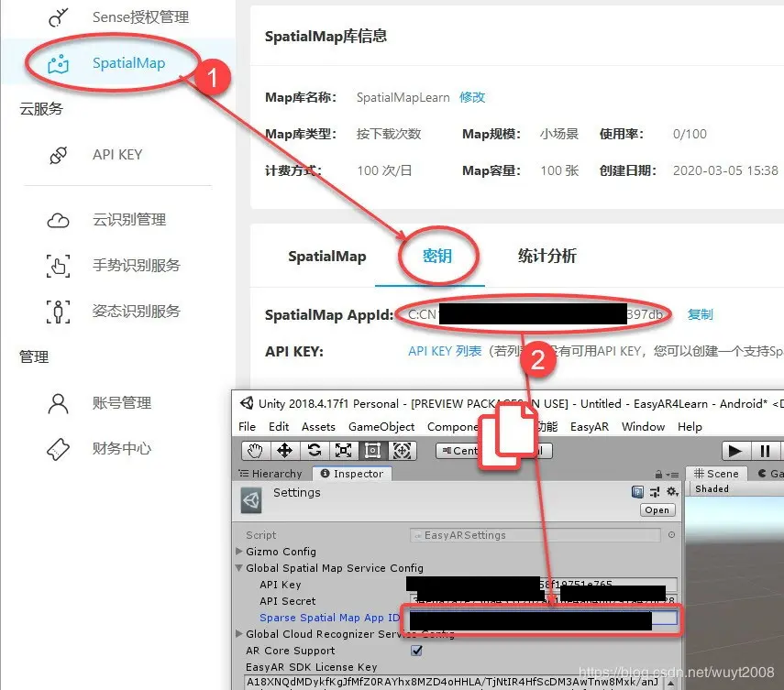Switch to 密钥 tab
784x690 pixels.
pos(437,257)
